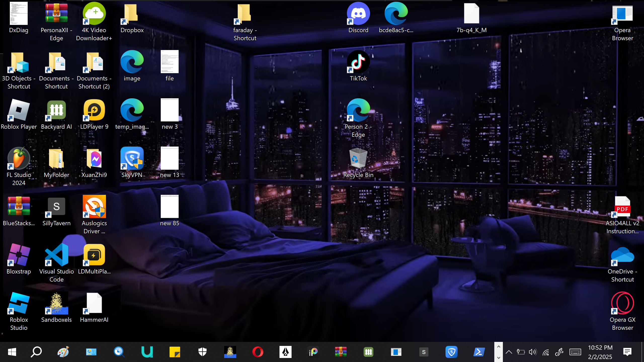Select the Discord desktop icon
This screenshot has height=362, width=644.
(358, 14)
